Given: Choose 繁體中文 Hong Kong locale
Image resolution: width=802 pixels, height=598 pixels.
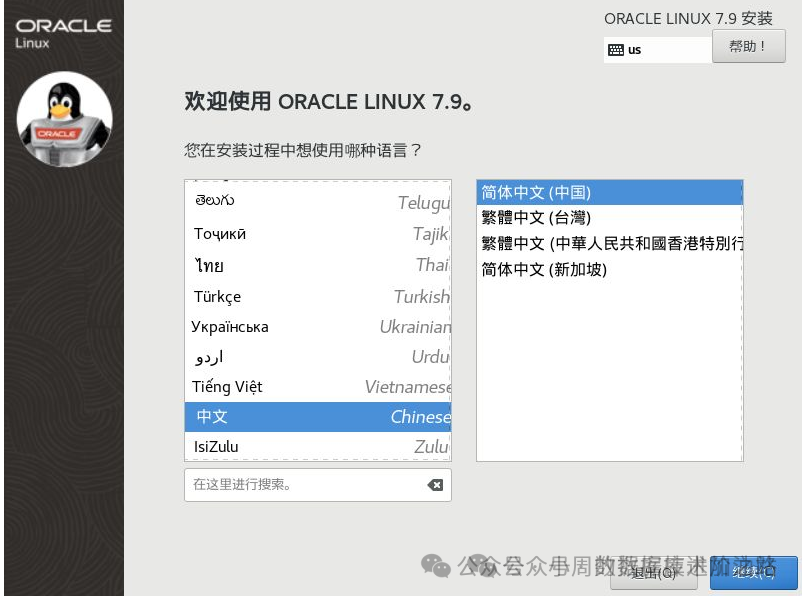Looking at the screenshot, I should (x=610, y=243).
